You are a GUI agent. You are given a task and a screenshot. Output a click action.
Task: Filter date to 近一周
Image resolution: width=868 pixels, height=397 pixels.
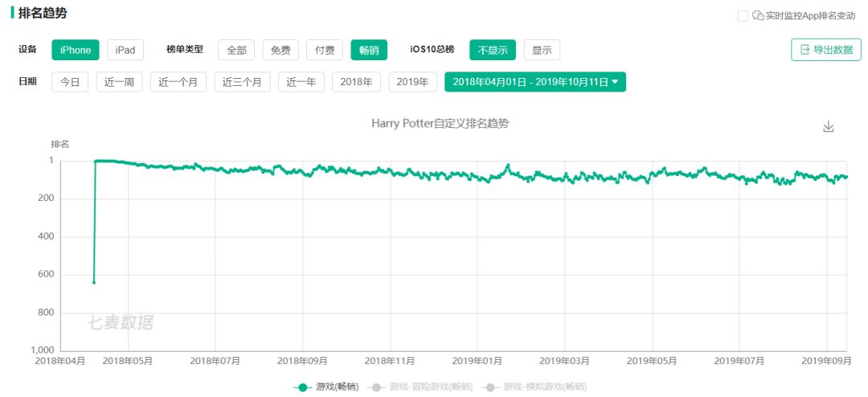coord(119,82)
